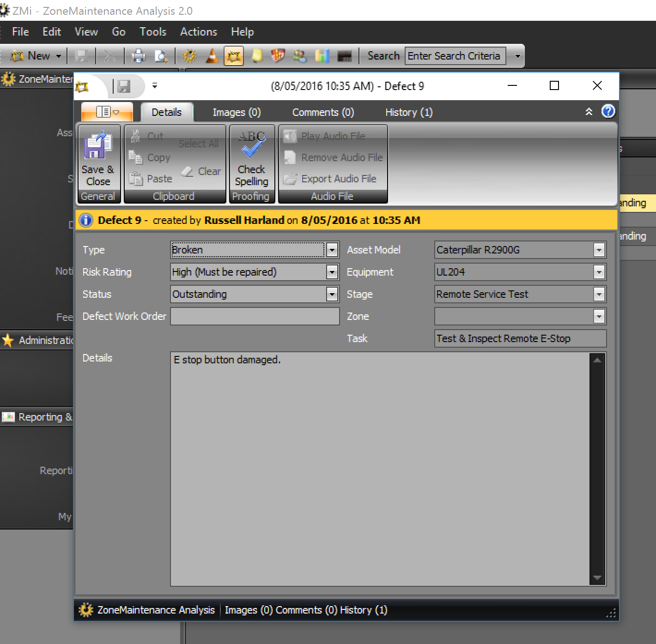Open the Go menu
Screen dimensions: 656x644
119,32
